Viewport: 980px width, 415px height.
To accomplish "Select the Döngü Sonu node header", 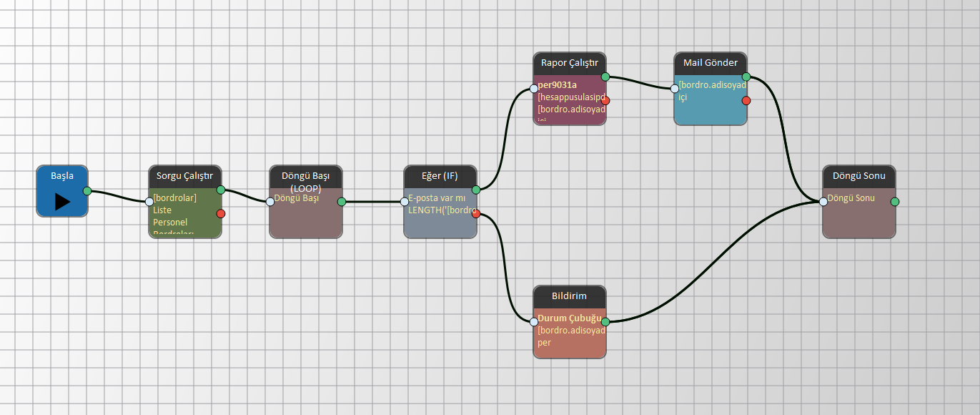I will point(858,176).
